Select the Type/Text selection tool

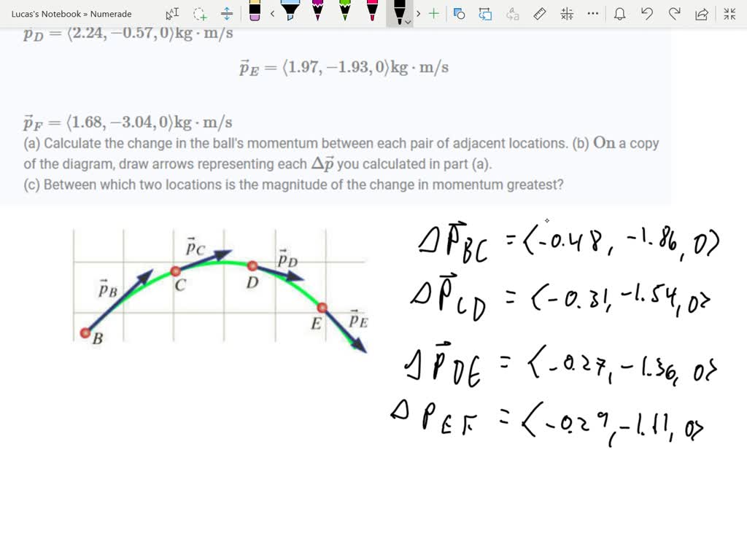[x=173, y=12]
